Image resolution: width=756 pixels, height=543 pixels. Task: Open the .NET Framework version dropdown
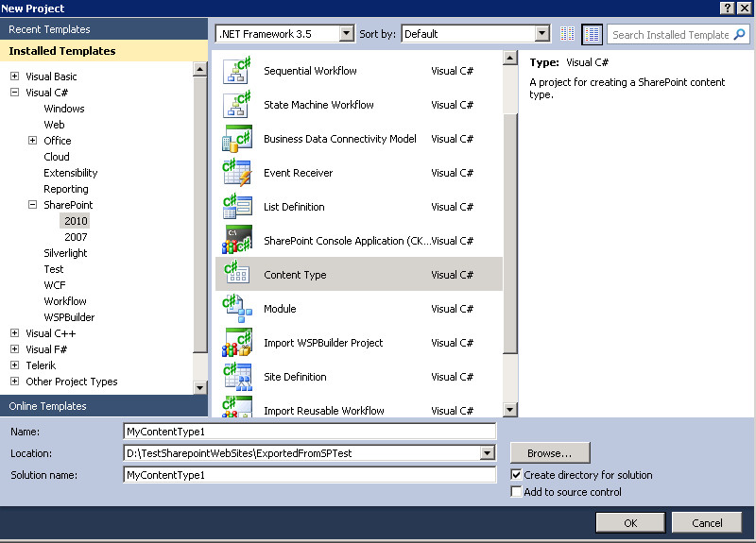pos(347,34)
